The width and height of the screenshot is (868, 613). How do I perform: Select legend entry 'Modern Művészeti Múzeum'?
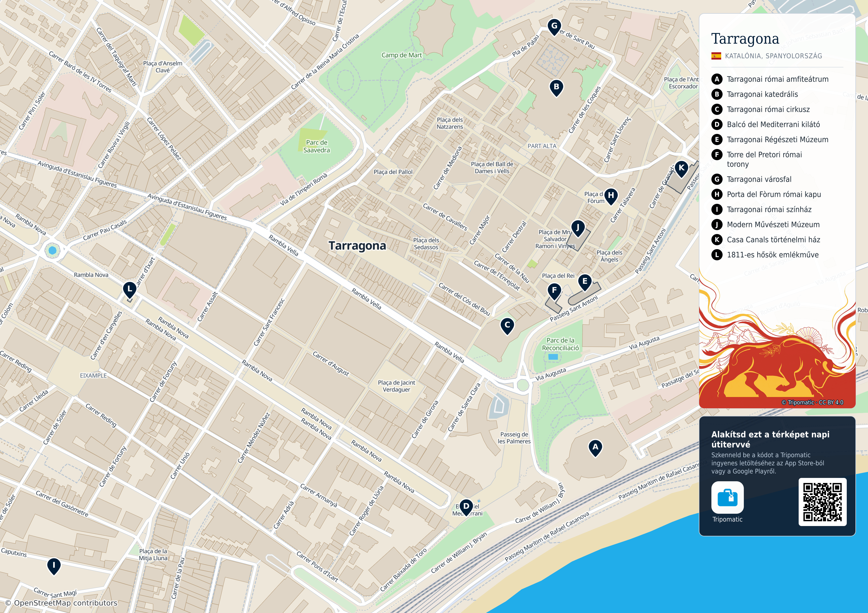[766, 225]
